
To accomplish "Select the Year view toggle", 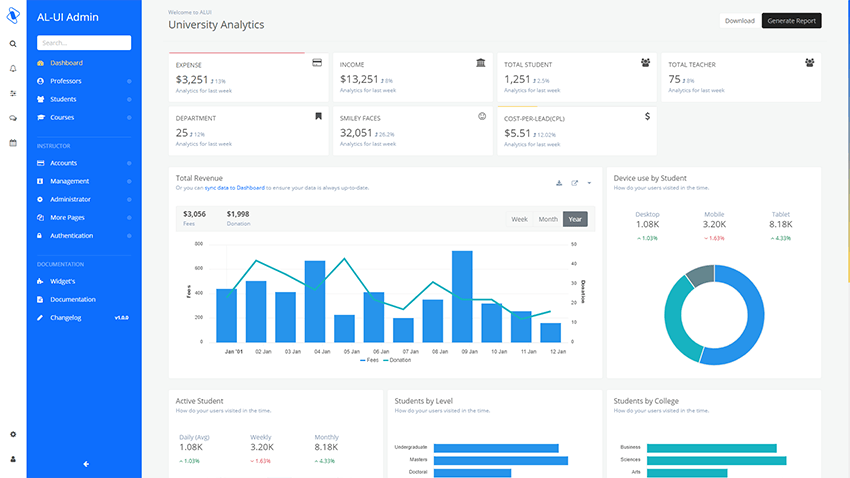I will (x=575, y=219).
